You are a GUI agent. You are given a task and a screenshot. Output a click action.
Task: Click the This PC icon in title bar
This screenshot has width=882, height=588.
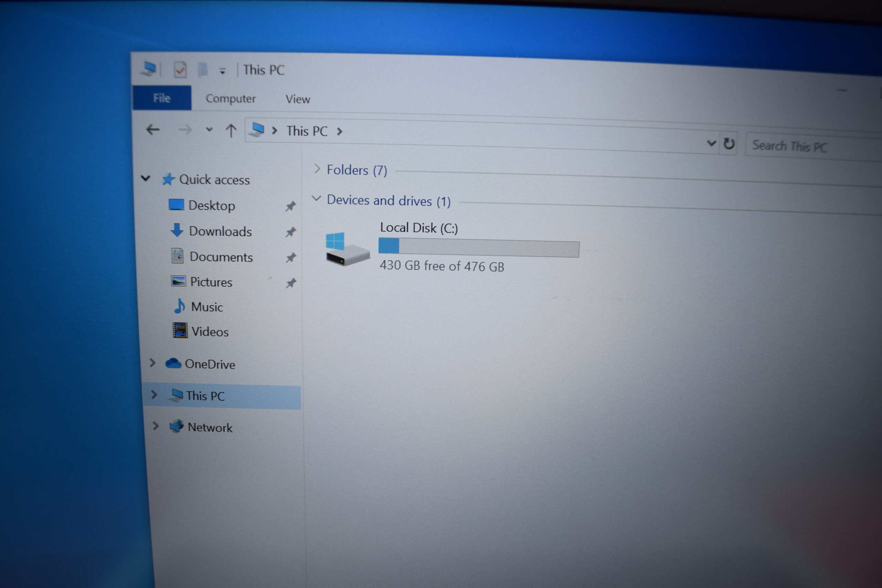coord(149,69)
